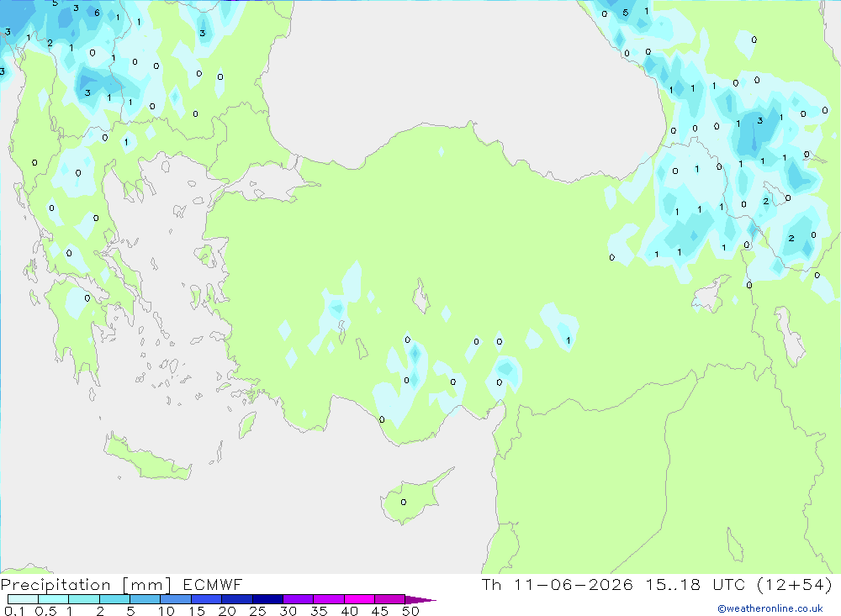The width and height of the screenshot is (841, 616).
Task: Click the 0.1–0.5 mm palest cyan legend swatch
Action: pyautogui.click(x=23, y=599)
